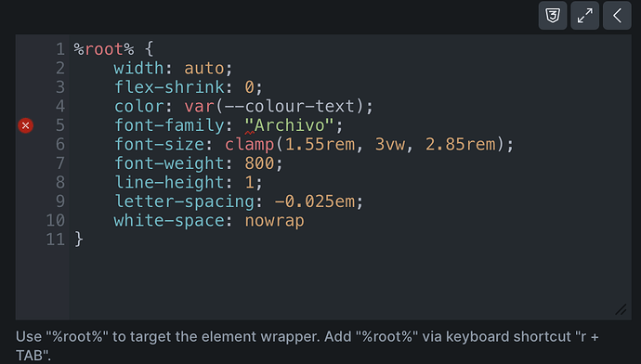Click the "font-family" property name
This screenshot has width=641, height=364.
pos(169,125)
